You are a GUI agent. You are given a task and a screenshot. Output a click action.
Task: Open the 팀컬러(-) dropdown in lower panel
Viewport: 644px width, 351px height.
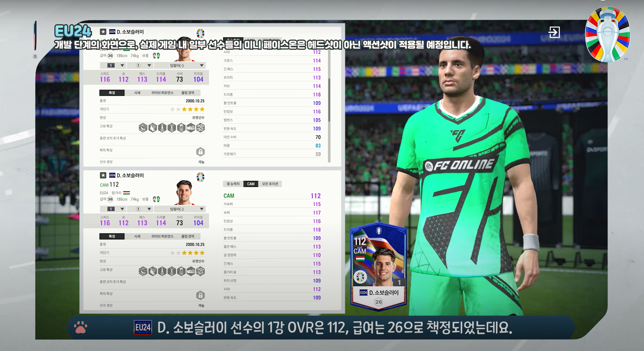click(x=180, y=209)
